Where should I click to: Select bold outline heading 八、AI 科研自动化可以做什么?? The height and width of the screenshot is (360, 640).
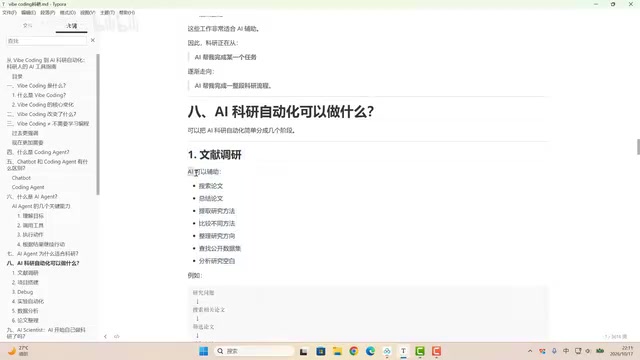click(43, 263)
